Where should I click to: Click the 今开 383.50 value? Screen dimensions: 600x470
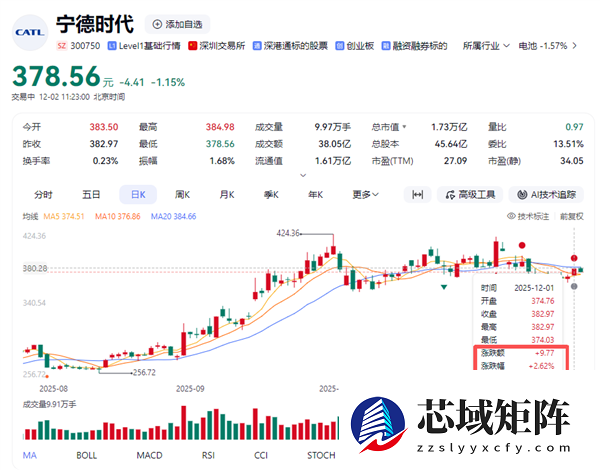pos(104,127)
